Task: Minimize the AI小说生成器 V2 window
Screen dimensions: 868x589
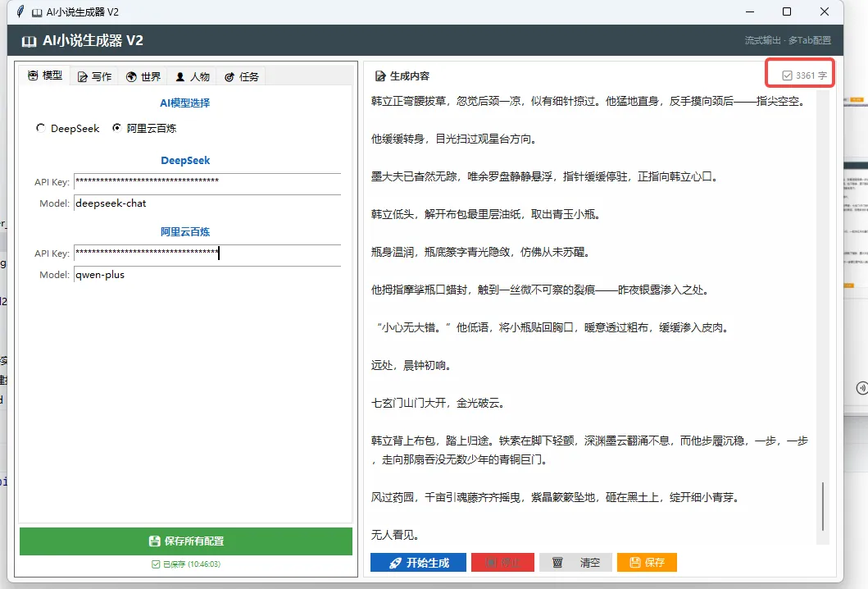Action: point(750,11)
